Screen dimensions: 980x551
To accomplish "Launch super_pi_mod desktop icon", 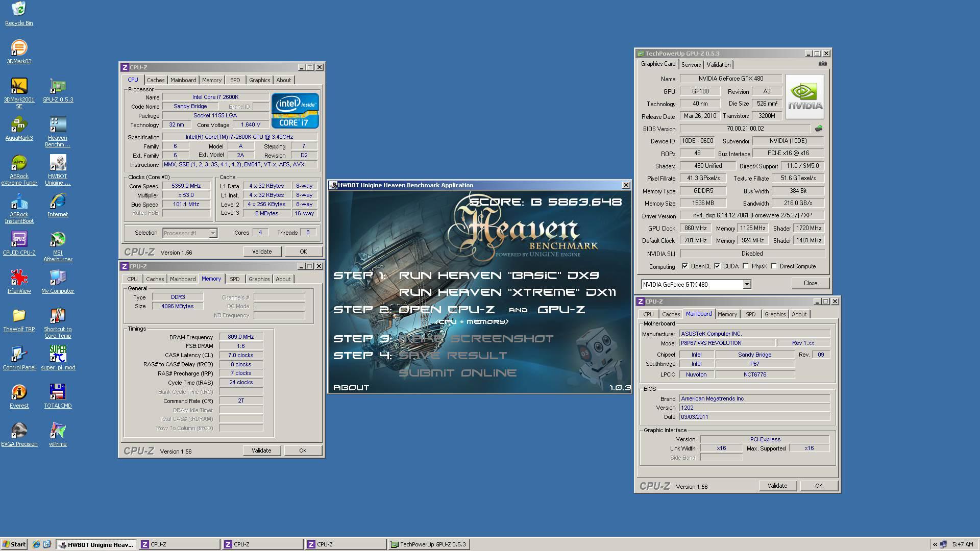I will (58, 358).
